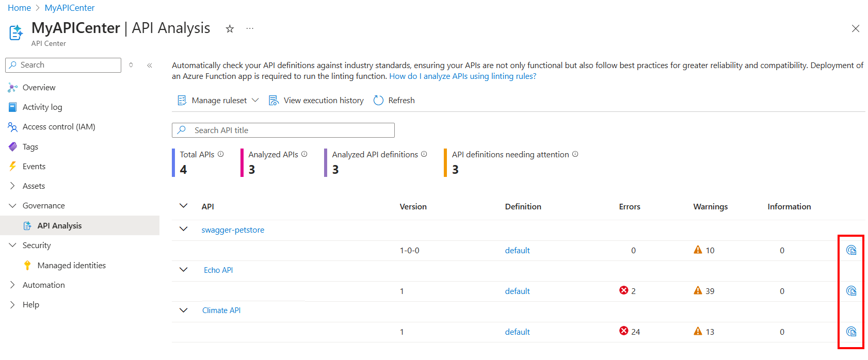The width and height of the screenshot is (868, 360).
Task: Click the info icon beside Total APIs
Action: pos(220,154)
